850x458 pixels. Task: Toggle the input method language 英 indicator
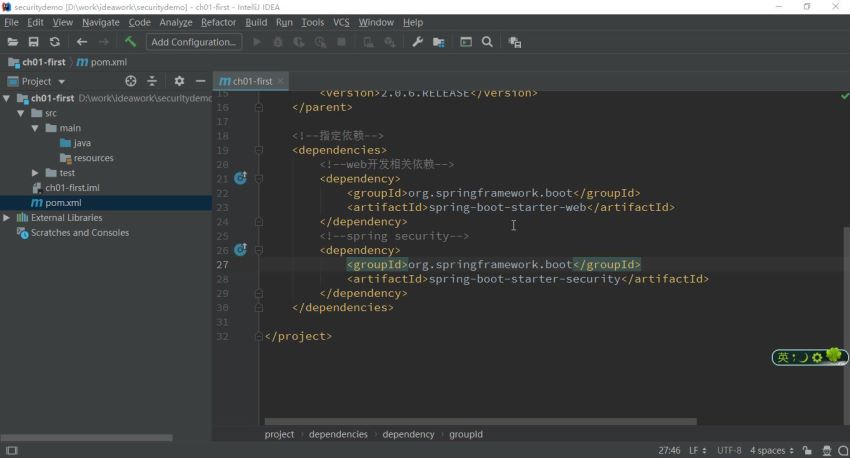click(783, 357)
